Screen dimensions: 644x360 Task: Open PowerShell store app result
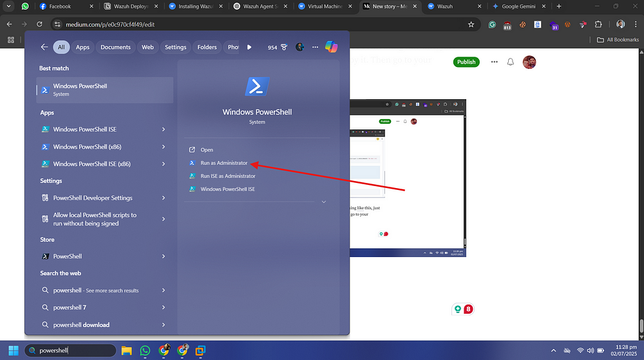(68, 256)
